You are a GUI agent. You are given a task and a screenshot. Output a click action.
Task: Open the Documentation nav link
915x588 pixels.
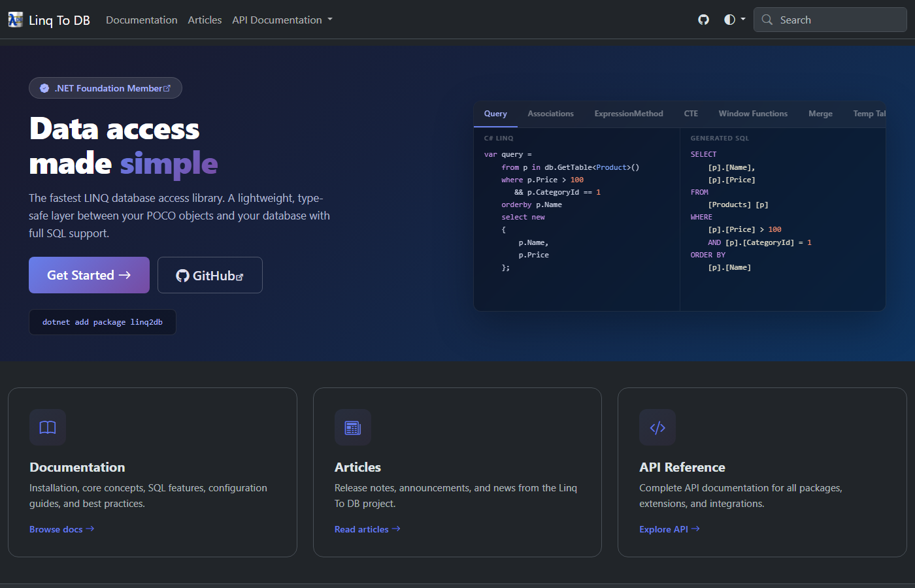(x=142, y=20)
